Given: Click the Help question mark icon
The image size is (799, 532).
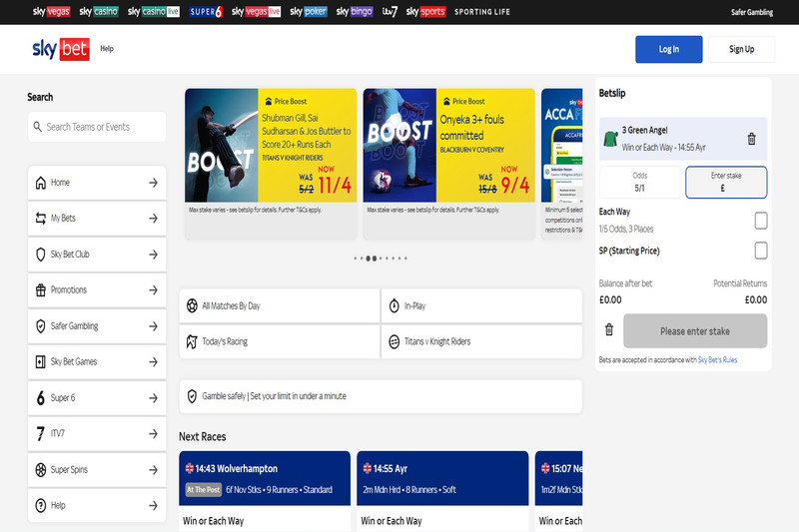Looking at the screenshot, I should click(41, 505).
